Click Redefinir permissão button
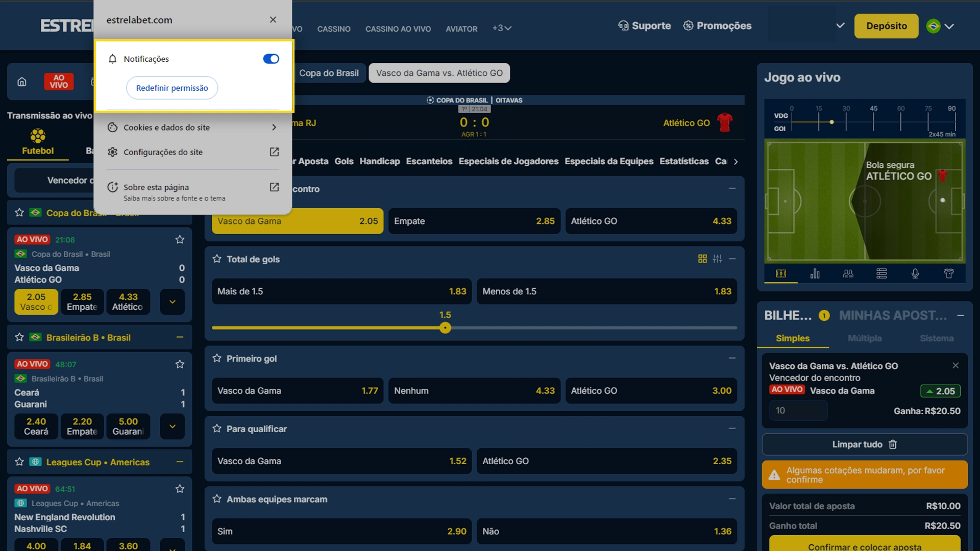Viewport: 980px width, 551px height. 172,88
